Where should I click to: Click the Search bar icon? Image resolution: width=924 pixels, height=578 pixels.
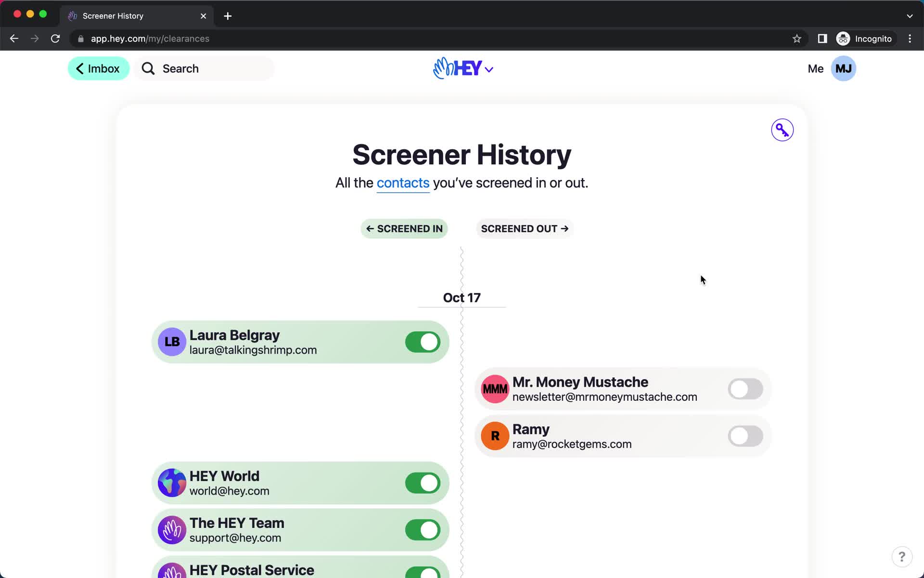click(148, 68)
